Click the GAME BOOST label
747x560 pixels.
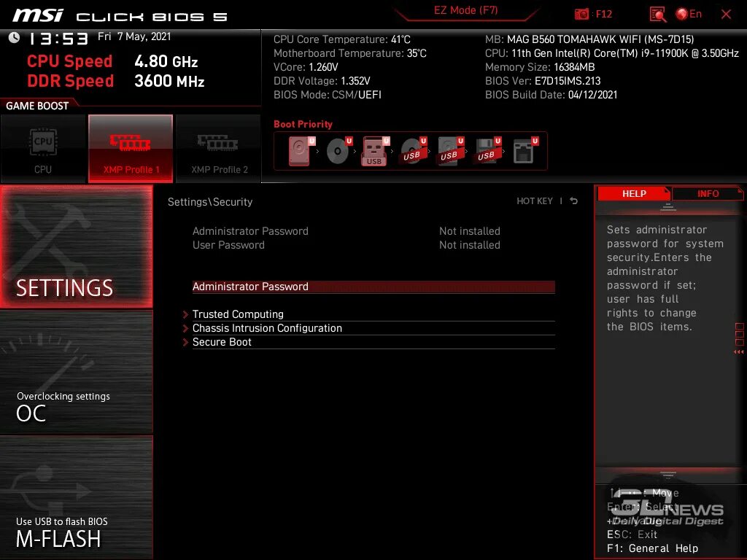click(37, 106)
